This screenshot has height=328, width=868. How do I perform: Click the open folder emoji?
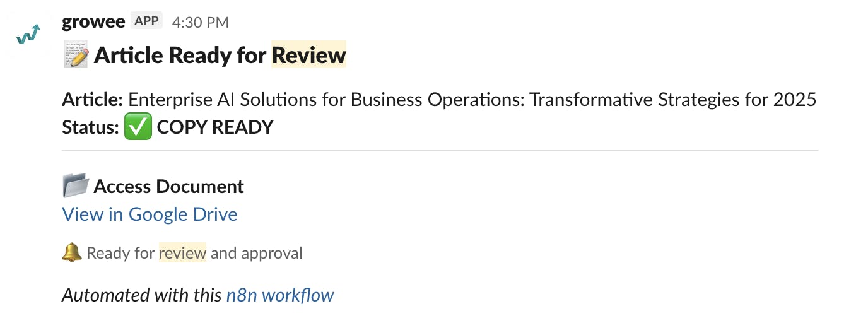tap(76, 186)
